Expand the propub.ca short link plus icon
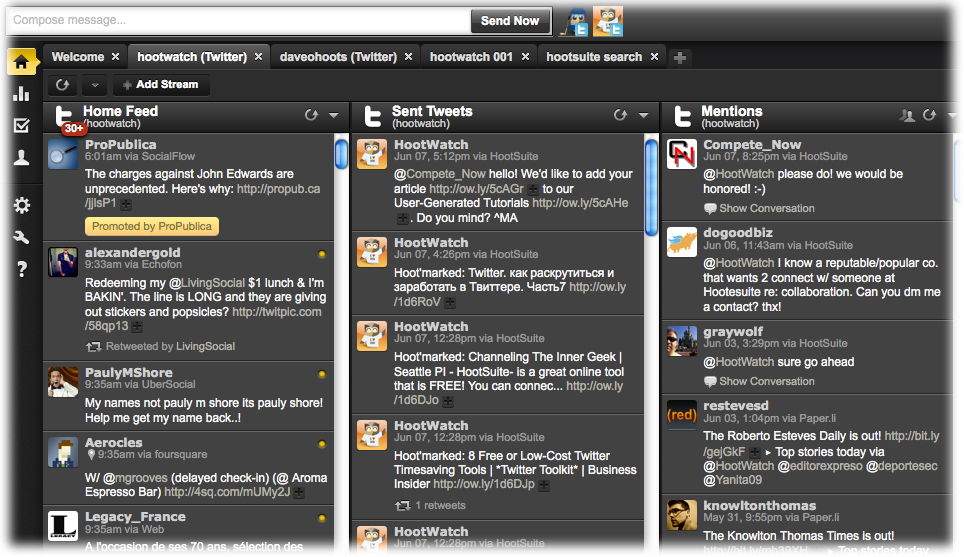The width and height of the screenshot is (964, 557). 125,203
